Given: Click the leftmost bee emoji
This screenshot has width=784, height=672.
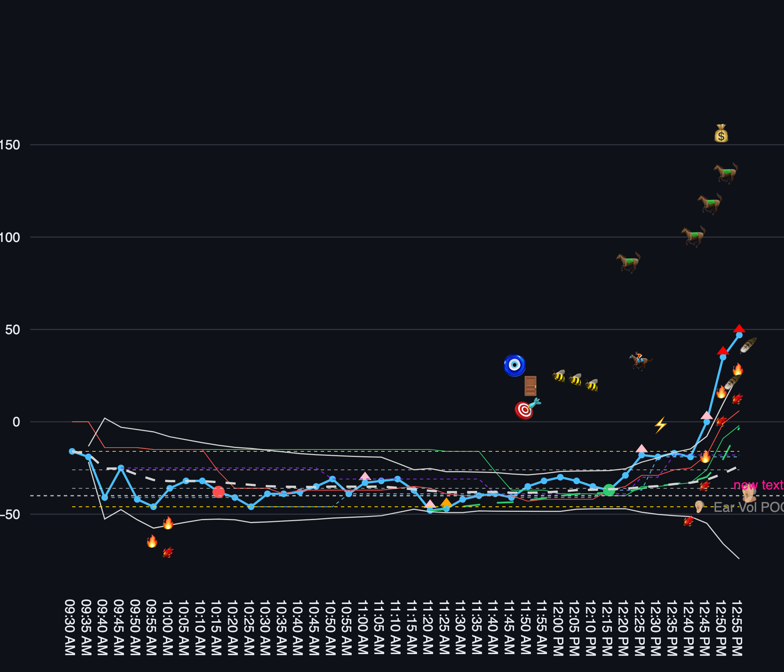Looking at the screenshot, I should 559,376.
